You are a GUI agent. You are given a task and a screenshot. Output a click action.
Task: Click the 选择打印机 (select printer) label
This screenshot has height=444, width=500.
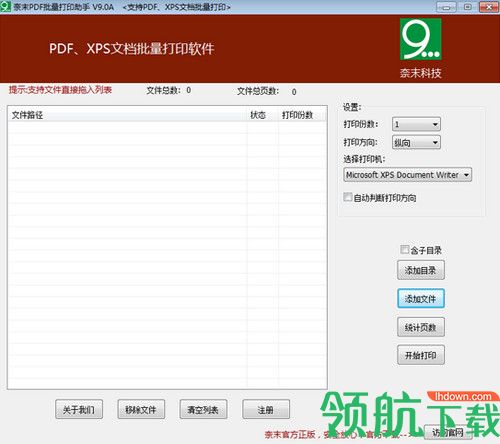coord(364,159)
